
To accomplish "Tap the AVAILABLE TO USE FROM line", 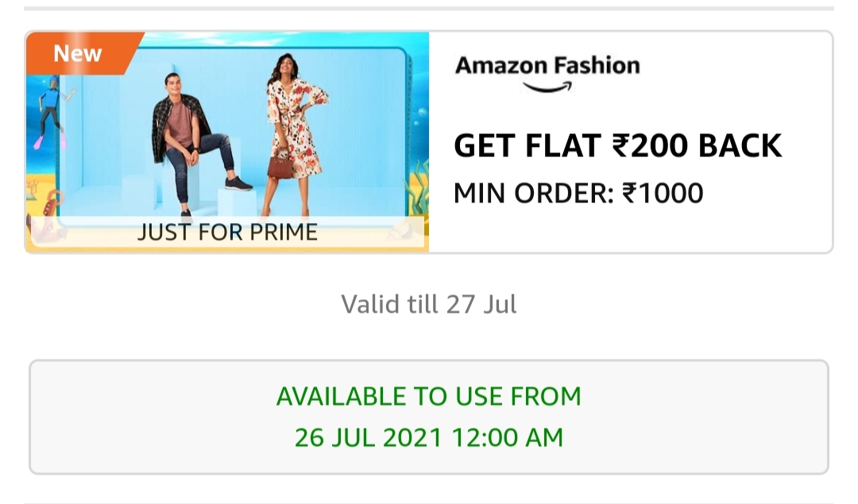I will pos(429,396).
